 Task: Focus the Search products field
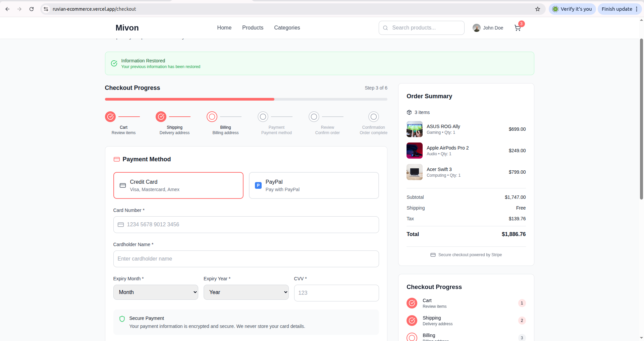pyautogui.click(x=422, y=28)
